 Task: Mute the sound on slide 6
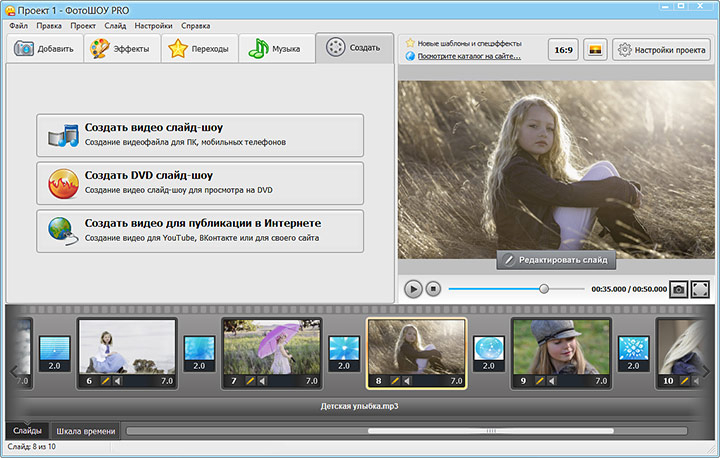click(x=117, y=381)
